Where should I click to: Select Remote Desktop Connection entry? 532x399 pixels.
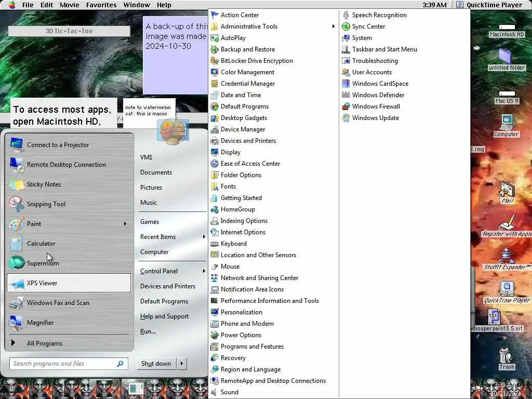[69, 165]
